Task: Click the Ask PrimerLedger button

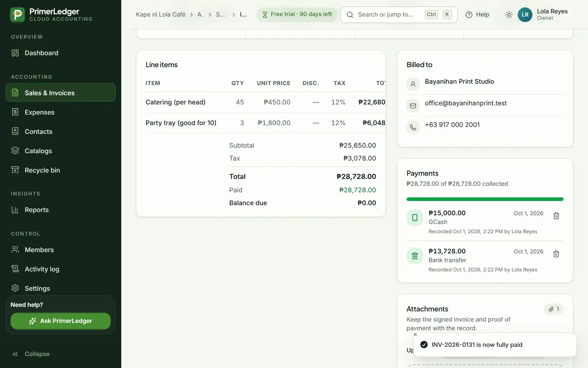Action: click(61, 321)
